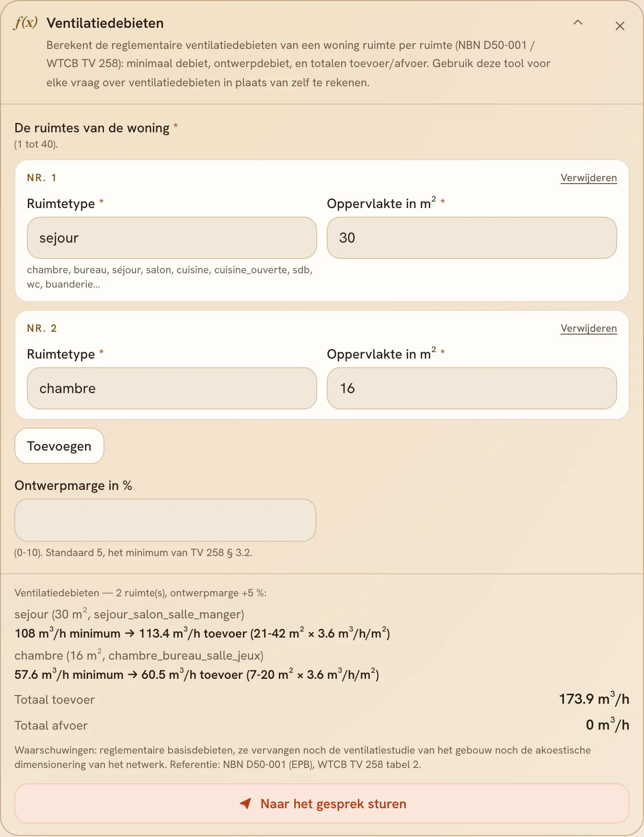Screen dimensions: 644x837
Task: Click the Ventilatiedebieten title heading
Action: (105, 23)
